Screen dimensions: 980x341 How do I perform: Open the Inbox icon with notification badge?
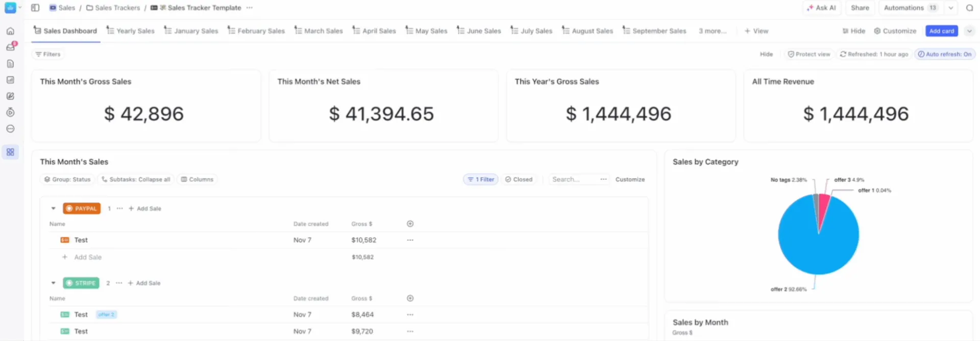click(x=10, y=47)
